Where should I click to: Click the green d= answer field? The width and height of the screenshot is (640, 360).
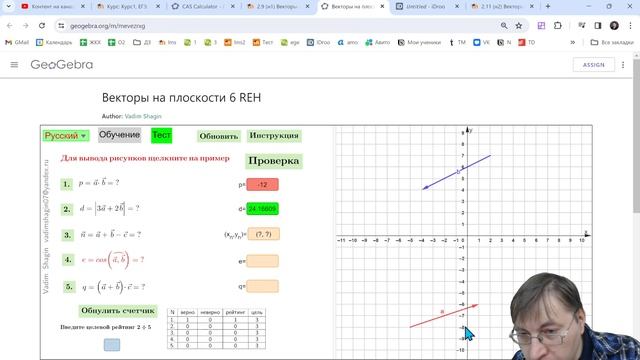pos(262,209)
